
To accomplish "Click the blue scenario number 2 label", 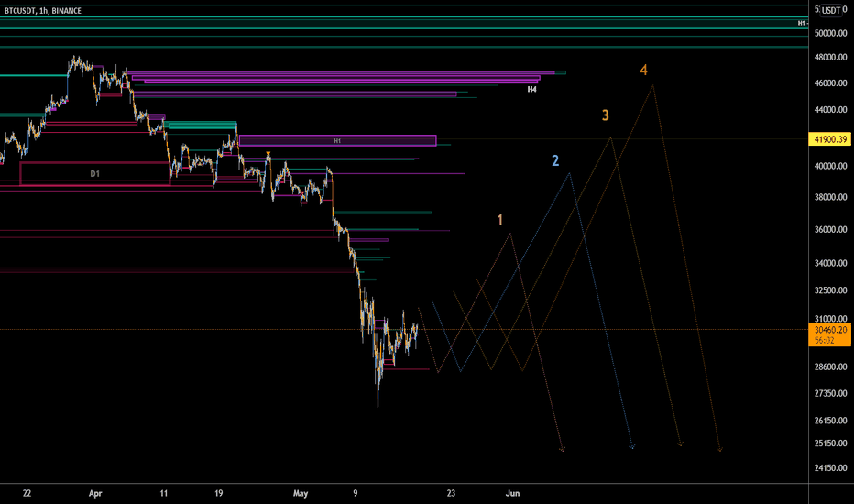I will [555, 160].
